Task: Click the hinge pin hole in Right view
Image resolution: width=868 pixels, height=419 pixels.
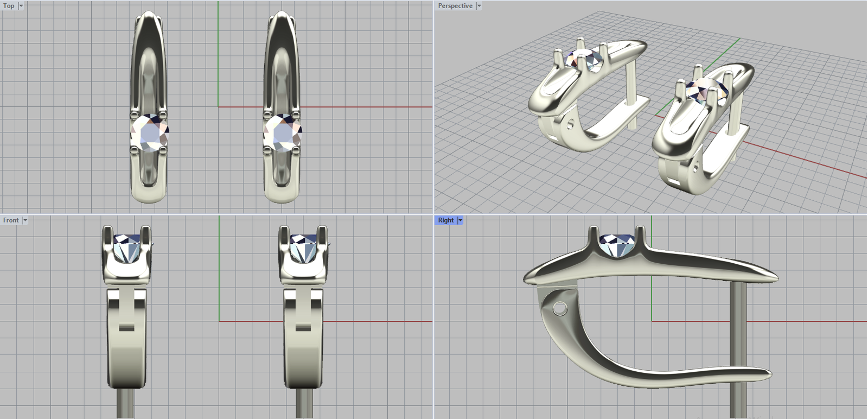Action: click(559, 309)
